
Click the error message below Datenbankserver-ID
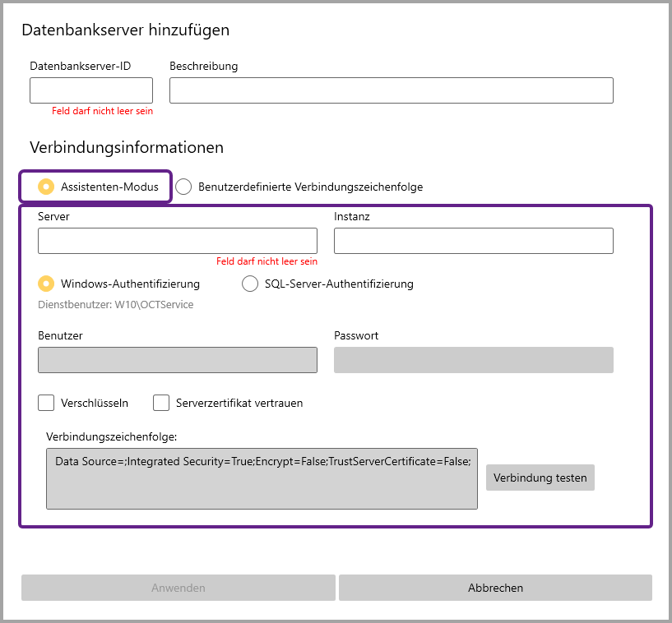click(102, 110)
